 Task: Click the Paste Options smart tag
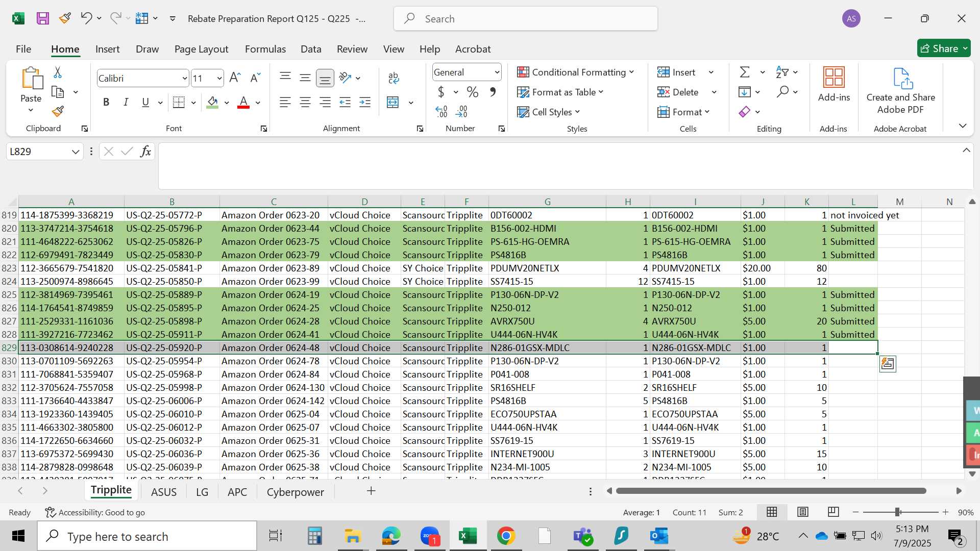[x=888, y=364]
